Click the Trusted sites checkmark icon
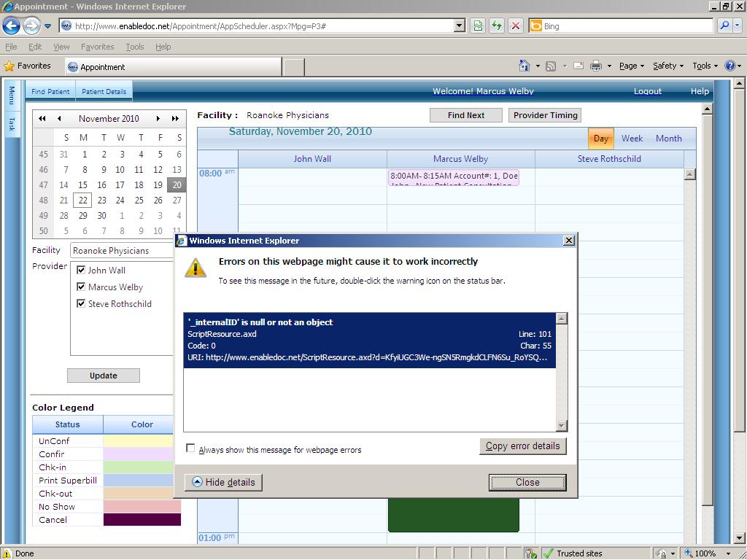747x560 pixels. pyautogui.click(x=549, y=553)
